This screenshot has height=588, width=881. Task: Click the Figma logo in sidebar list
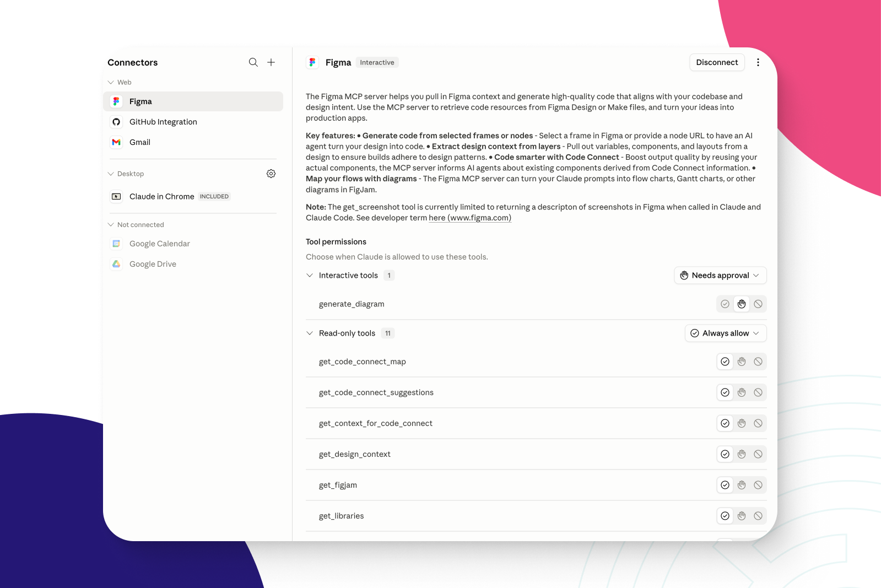point(116,101)
